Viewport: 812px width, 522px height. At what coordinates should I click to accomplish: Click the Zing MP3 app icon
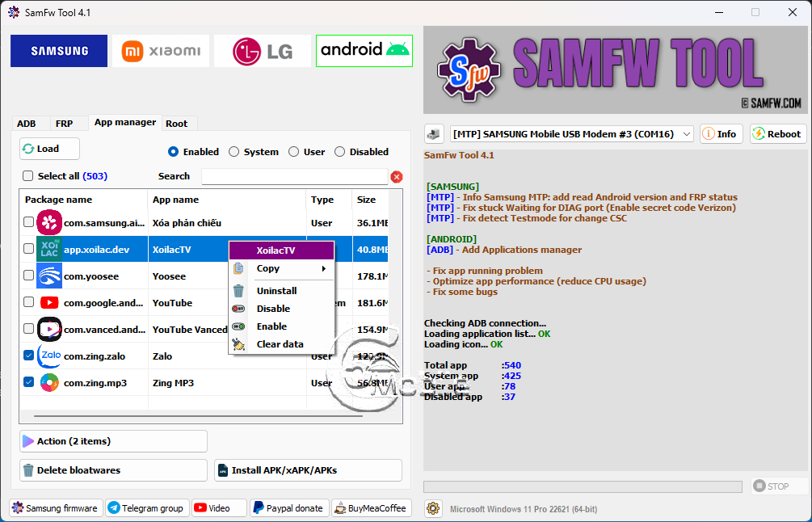point(49,383)
